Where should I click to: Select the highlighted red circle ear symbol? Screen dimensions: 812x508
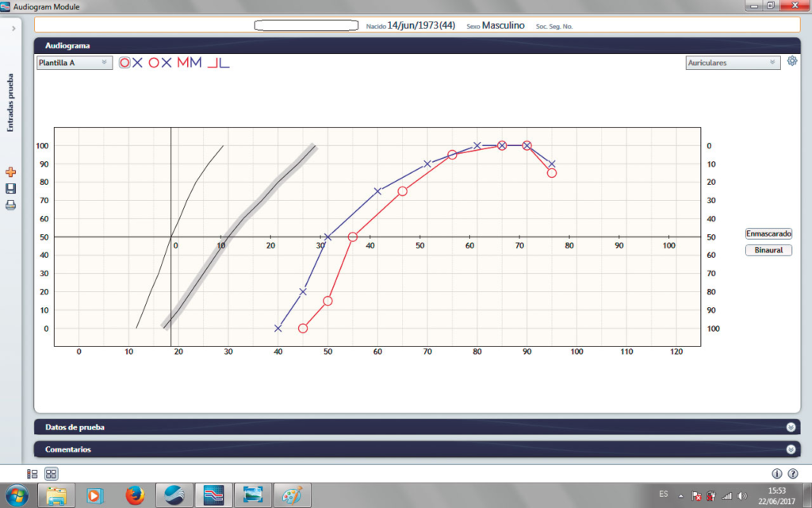click(x=124, y=63)
